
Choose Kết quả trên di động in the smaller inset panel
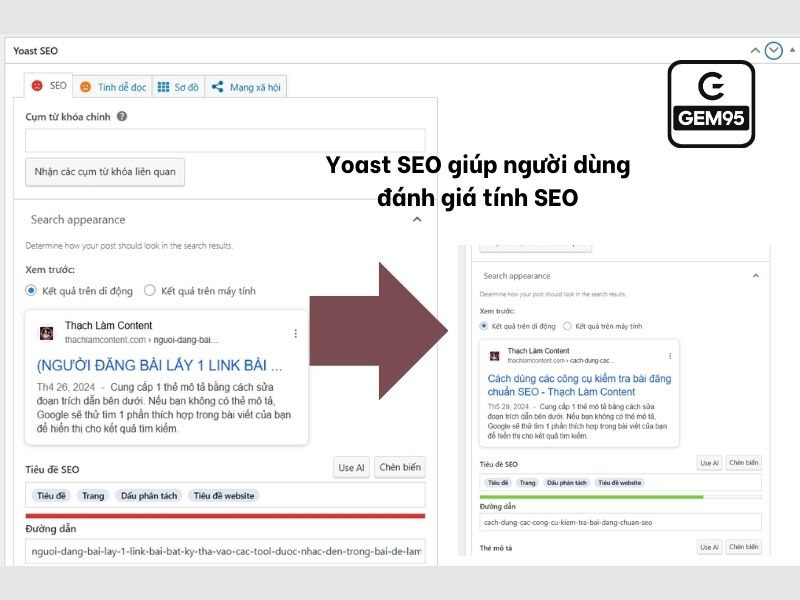point(484,326)
